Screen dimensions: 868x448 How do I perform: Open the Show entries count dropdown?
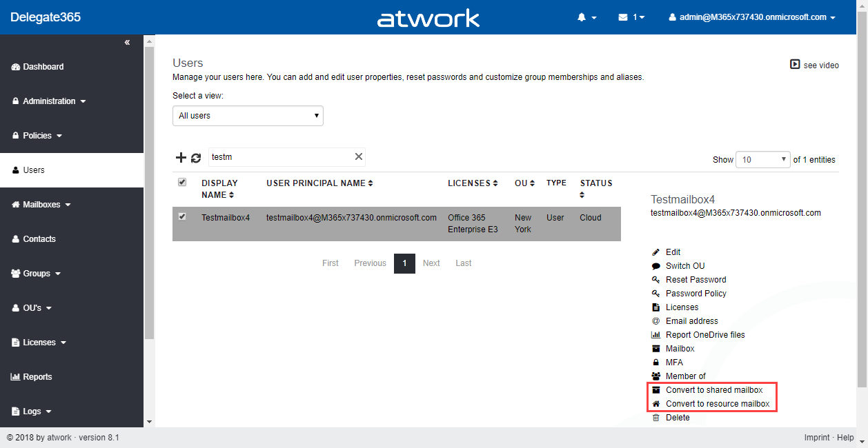(763, 159)
